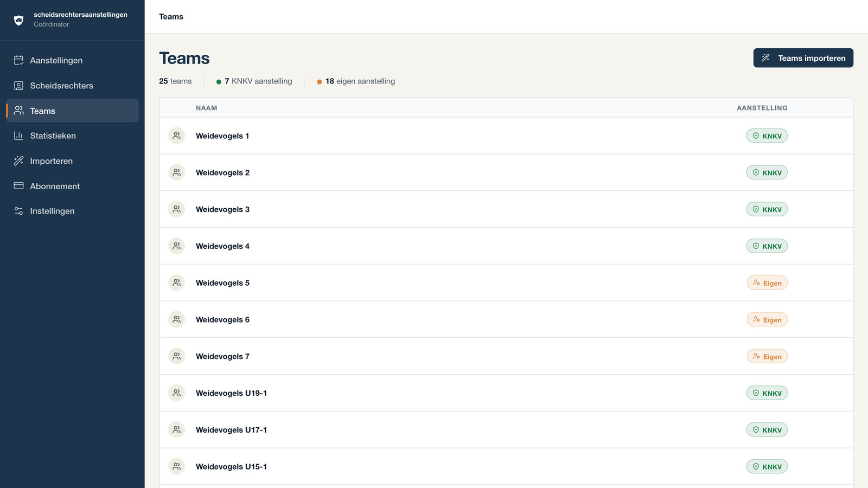The image size is (868, 488).
Task: Click the Importeren magic wand icon
Action: pyautogui.click(x=18, y=160)
